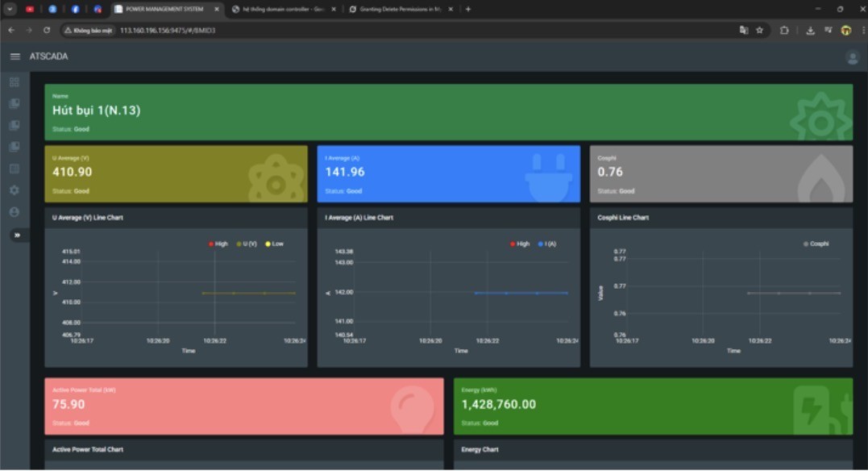The height and width of the screenshot is (471, 868).
Task: Open the browser downloads icon
Action: (810, 30)
